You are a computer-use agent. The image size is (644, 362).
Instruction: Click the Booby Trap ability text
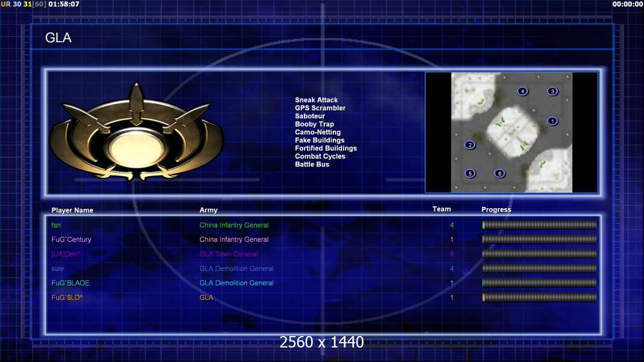314,124
